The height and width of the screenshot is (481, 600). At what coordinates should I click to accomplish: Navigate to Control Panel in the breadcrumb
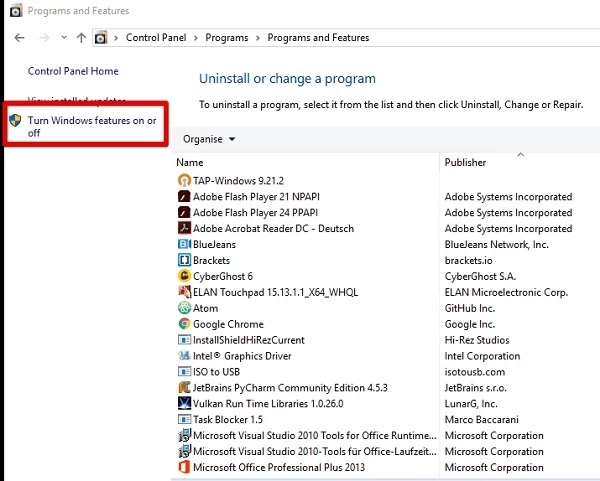click(x=156, y=38)
